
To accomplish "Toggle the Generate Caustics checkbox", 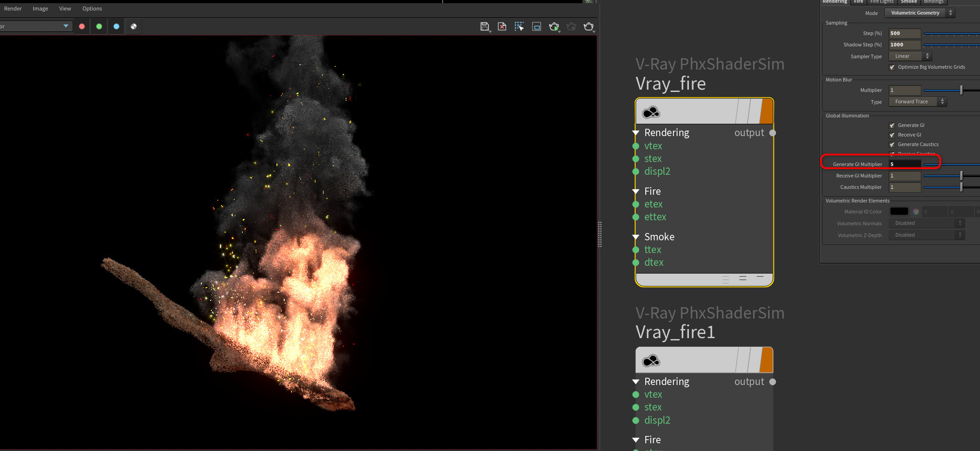I will pos(892,145).
